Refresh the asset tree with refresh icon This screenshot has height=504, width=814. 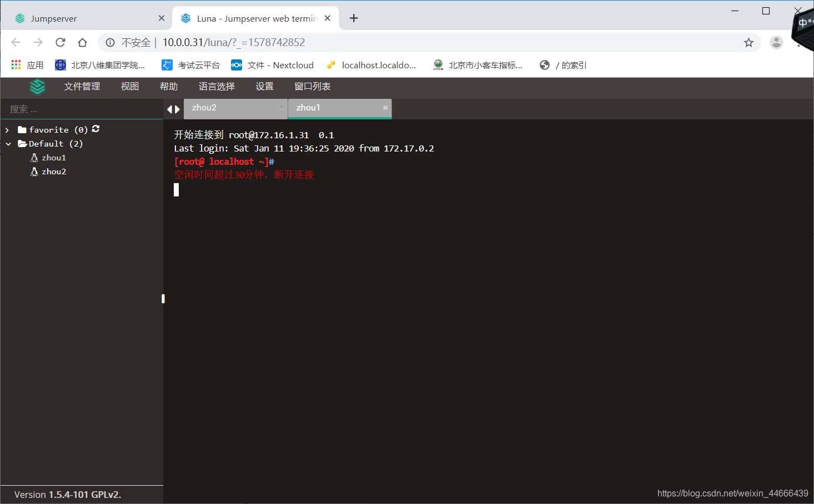(x=96, y=129)
